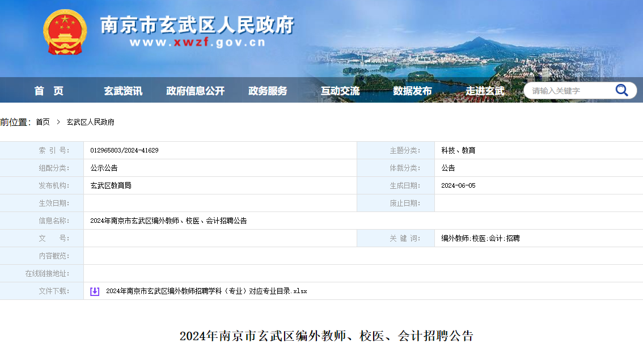
Task: Download the 对应专业目录.xlsx attachment
Action: [206, 291]
